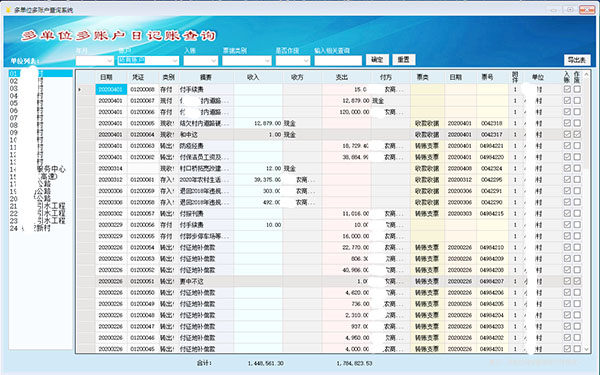Click the grid scrollbar up arrow
This screenshot has width=600, height=375.
pyautogui.click(x=586, y=75)
